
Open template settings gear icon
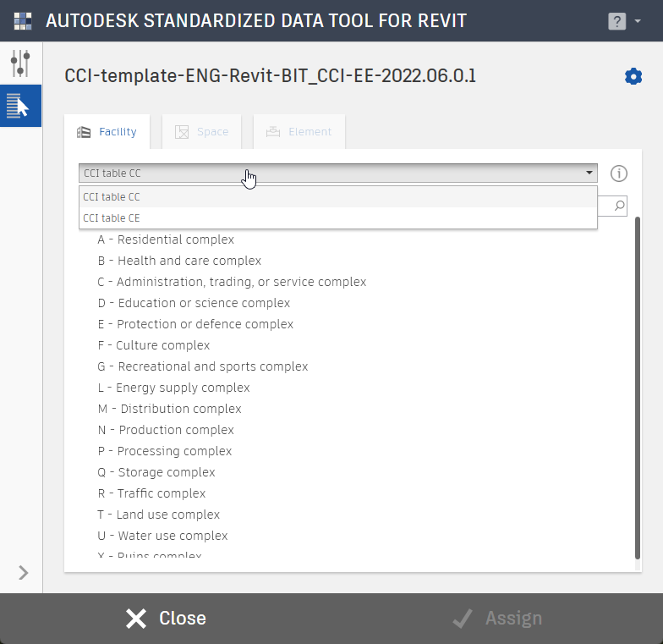coord(633,76)
